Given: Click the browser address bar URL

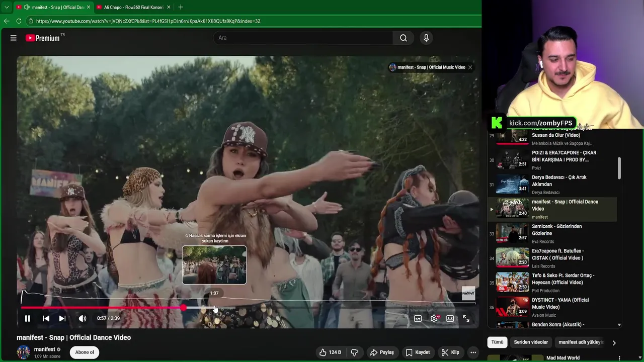Looking at the screenshot, I should (148, 21).
